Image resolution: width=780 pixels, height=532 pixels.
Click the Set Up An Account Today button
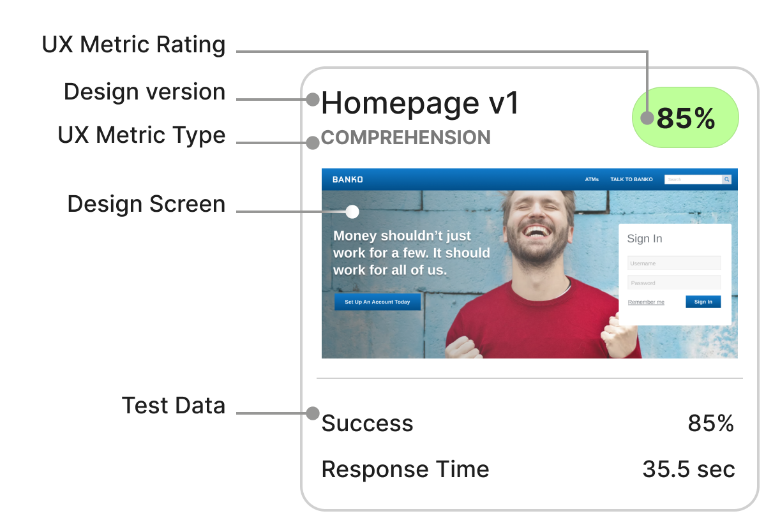(x=377, y=301)
